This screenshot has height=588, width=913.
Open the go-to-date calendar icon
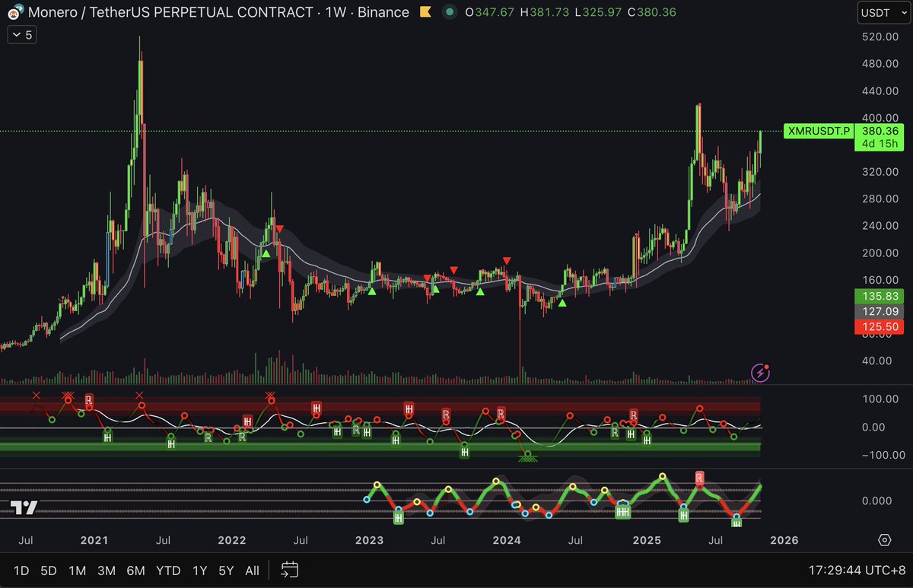[x=289, y=570]
